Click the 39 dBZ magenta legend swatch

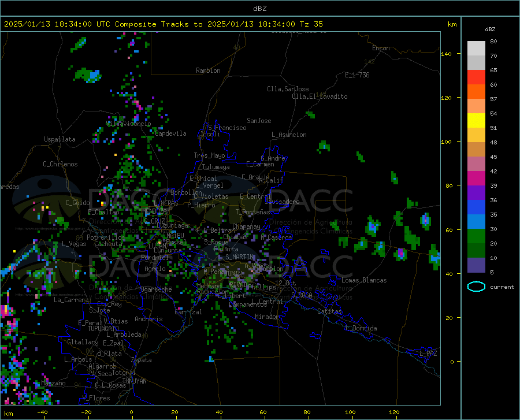[x=476, y=179]
